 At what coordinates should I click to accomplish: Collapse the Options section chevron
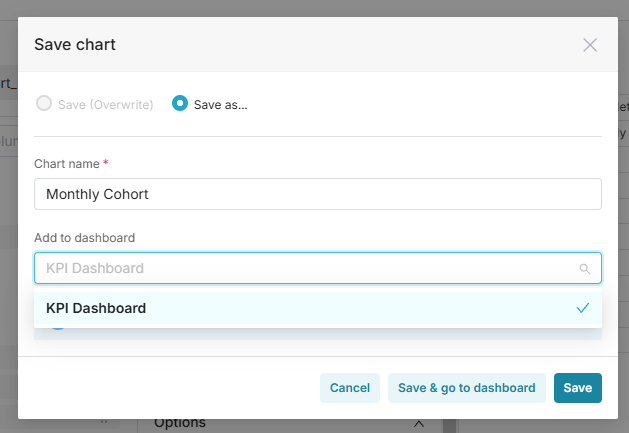point(419,424)
